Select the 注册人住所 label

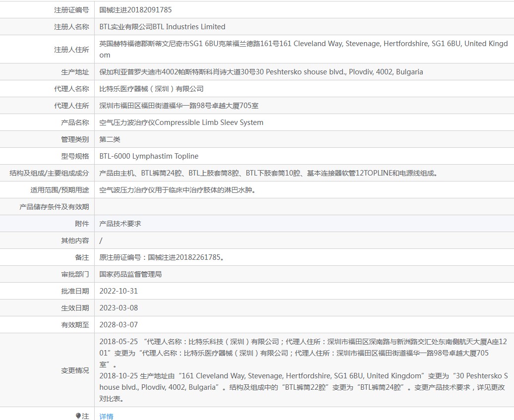[71, 50]
